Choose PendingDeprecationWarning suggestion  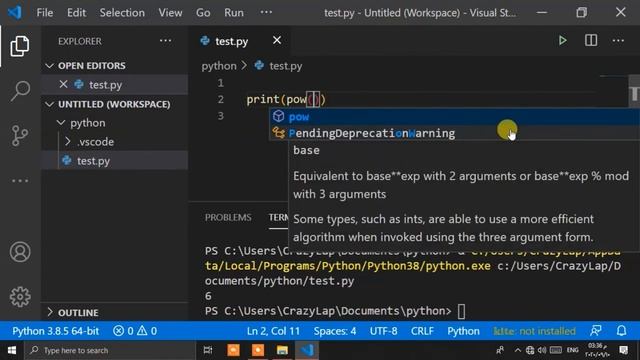(454, 133)
